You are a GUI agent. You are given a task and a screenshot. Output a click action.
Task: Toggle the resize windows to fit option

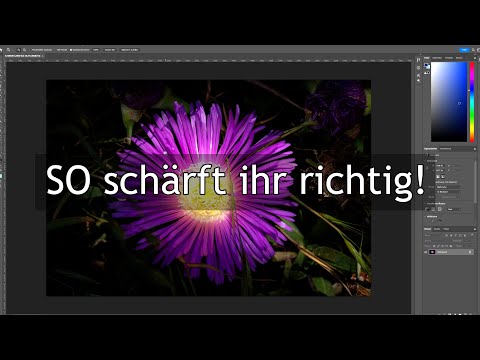pyautogui.click(x=42, y=50)
